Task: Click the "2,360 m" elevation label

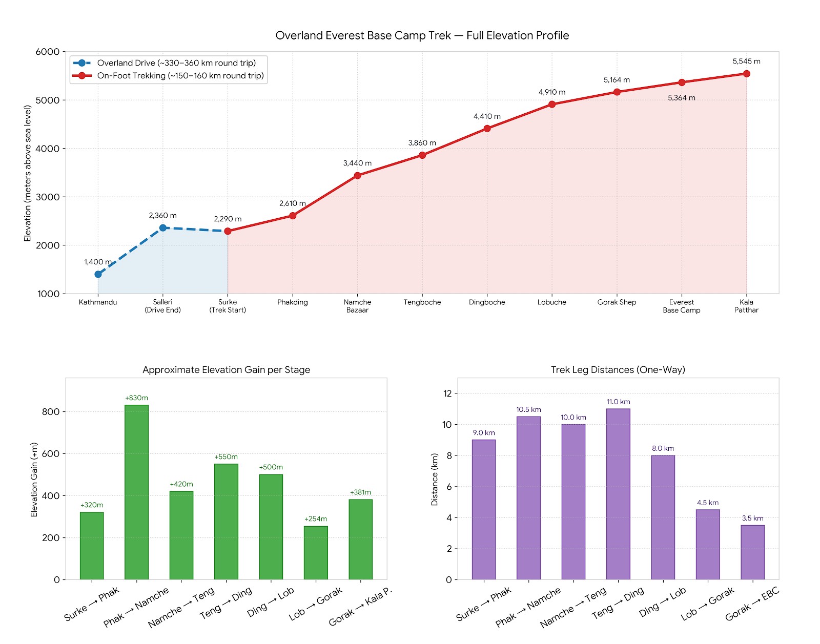Action: click(163, 216)
